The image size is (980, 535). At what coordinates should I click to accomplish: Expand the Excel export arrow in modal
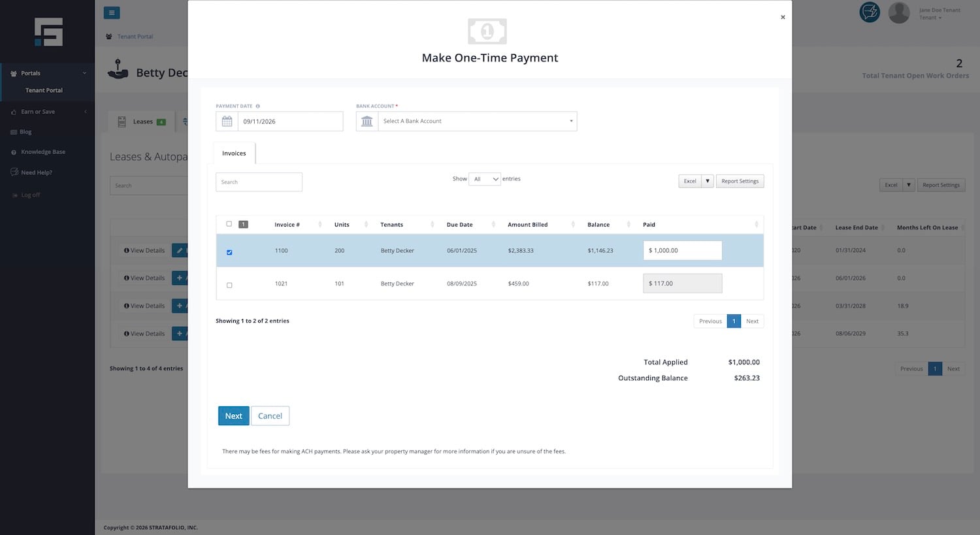[708, 182]
